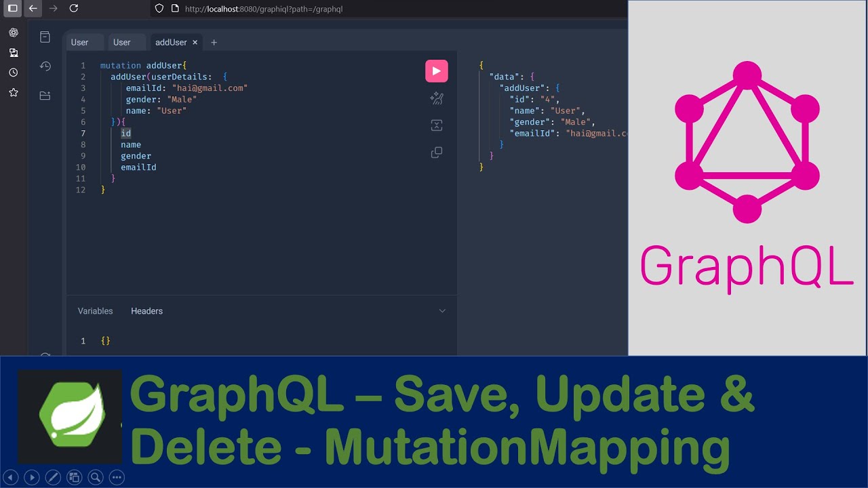This screenshot has height=488, width=868.
Task: Open the slideshow pen tool
Action: click(53, 477)
